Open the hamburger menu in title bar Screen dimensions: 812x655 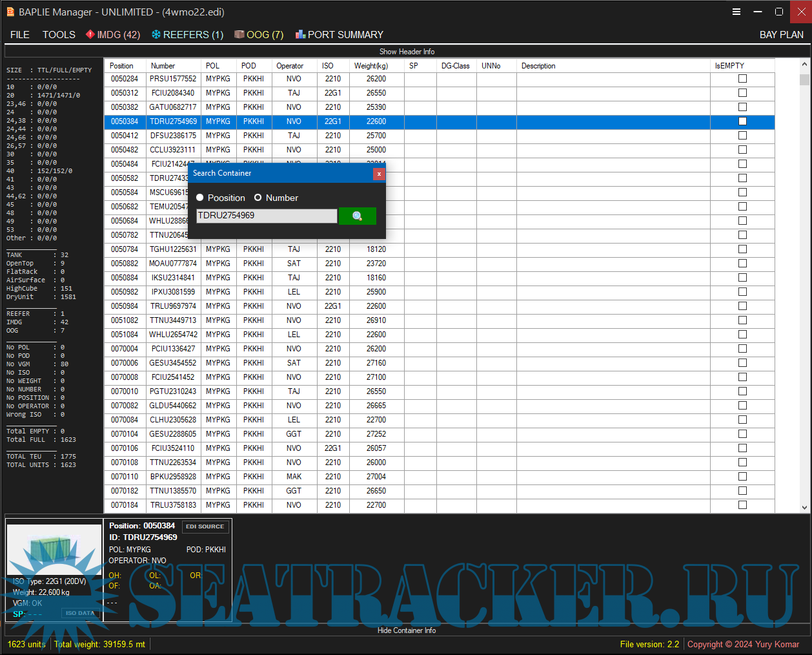click(736, 12)
